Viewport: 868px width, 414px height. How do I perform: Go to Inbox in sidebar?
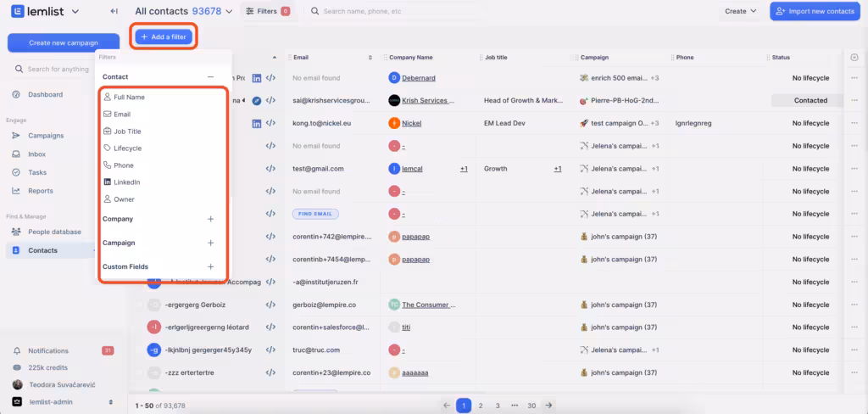coord(37,154)
